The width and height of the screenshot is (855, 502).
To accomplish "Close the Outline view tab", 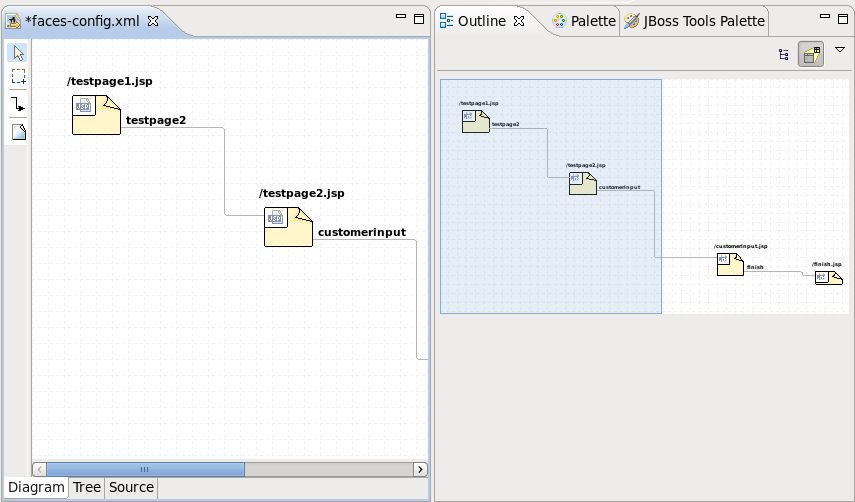I will [519, 21].
